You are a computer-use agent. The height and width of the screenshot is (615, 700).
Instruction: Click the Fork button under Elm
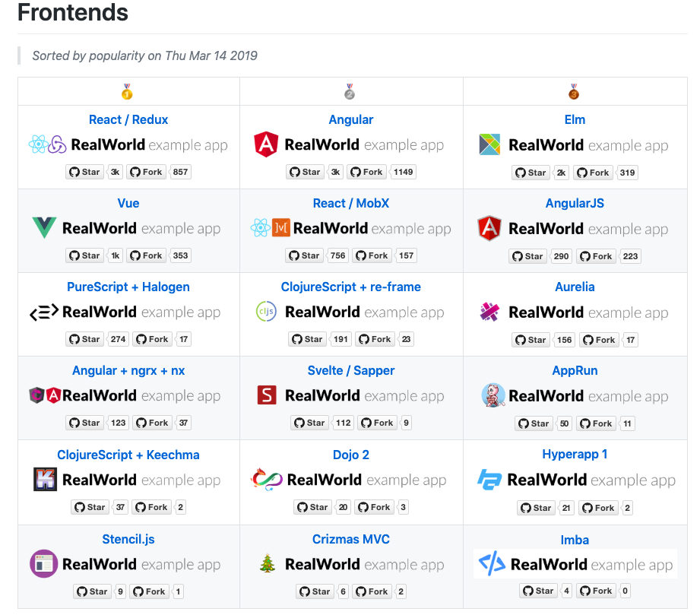click(593, 173)
